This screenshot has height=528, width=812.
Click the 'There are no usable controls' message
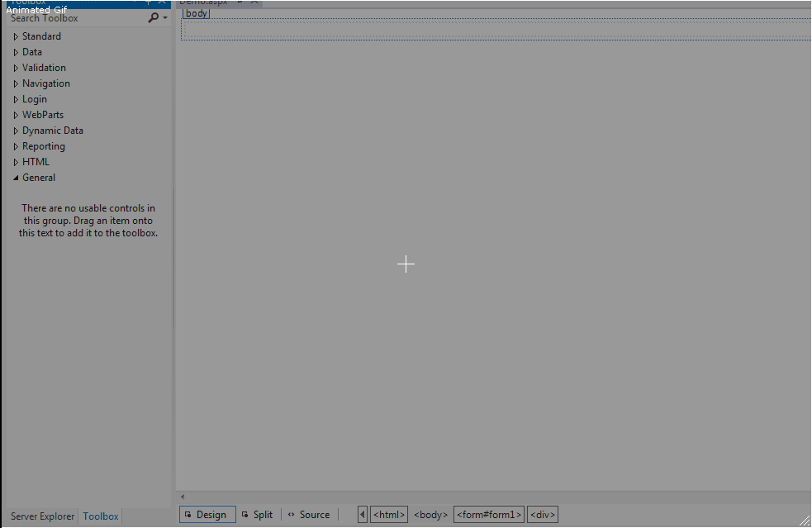click(88, 221)
